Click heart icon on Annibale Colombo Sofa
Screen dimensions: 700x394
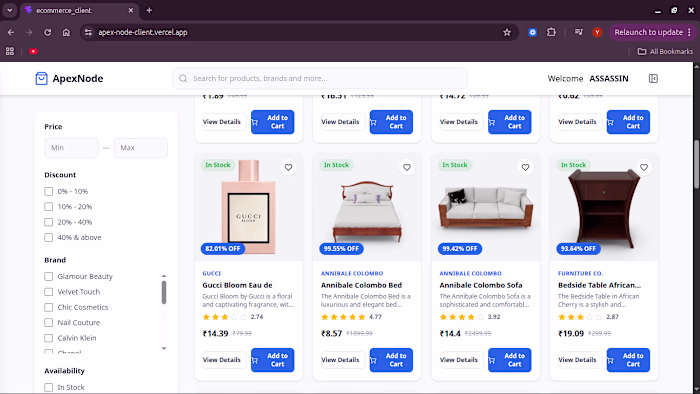(525, 167)
